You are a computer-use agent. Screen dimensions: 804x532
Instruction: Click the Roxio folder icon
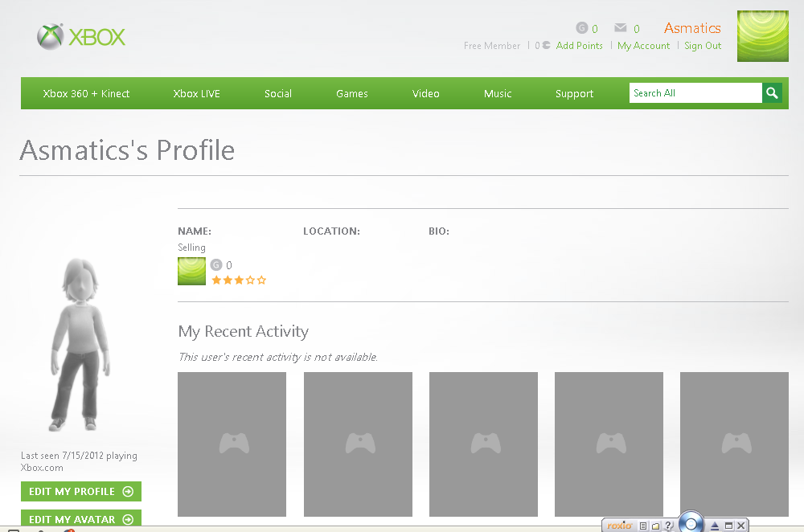click(x=655, y=526)
